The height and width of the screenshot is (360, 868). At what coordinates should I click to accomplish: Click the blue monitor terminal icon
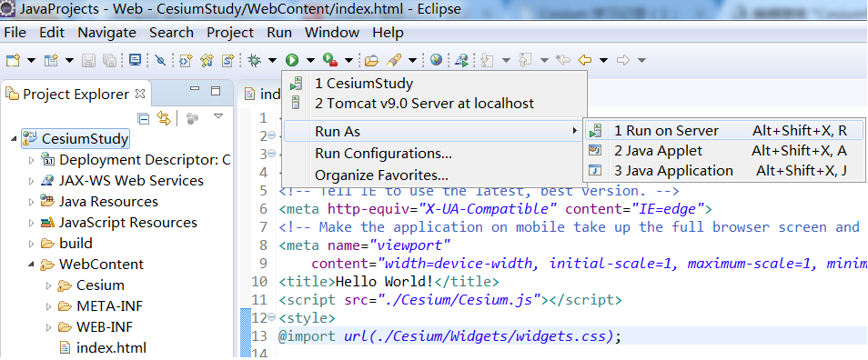(135, 60)
